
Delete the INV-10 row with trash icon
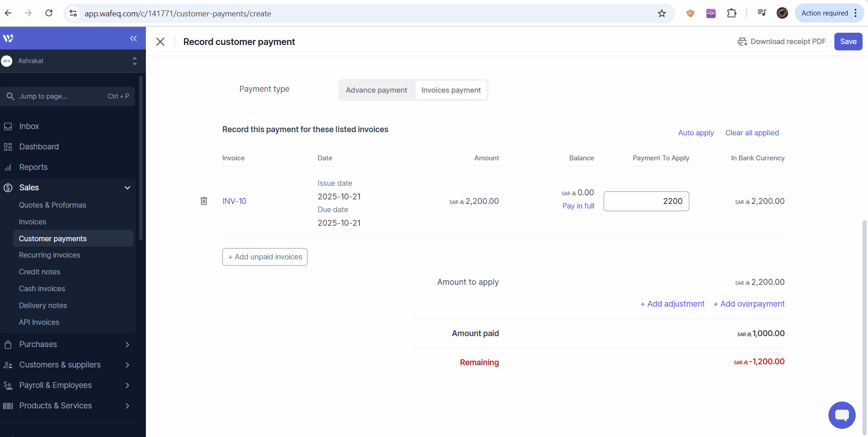pyautogui.click(x=204, y=201)
